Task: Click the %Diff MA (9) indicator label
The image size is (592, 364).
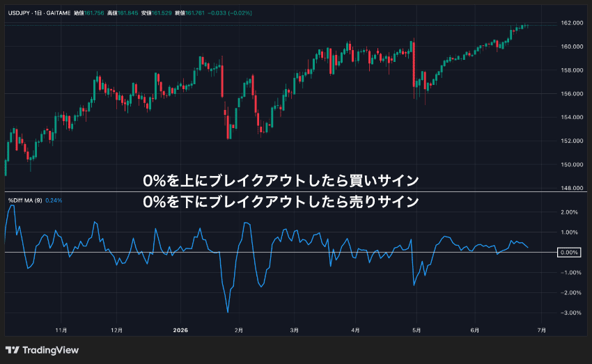Action: [25, 200]
